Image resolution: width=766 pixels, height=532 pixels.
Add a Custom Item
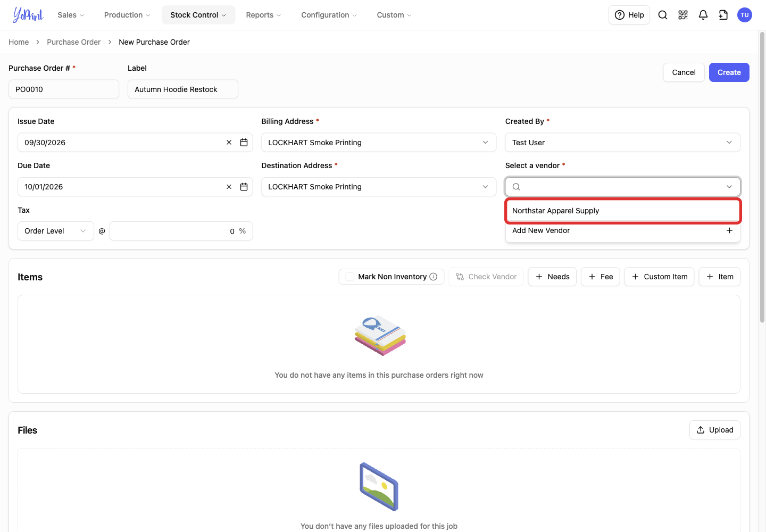(x=660, y=277)
